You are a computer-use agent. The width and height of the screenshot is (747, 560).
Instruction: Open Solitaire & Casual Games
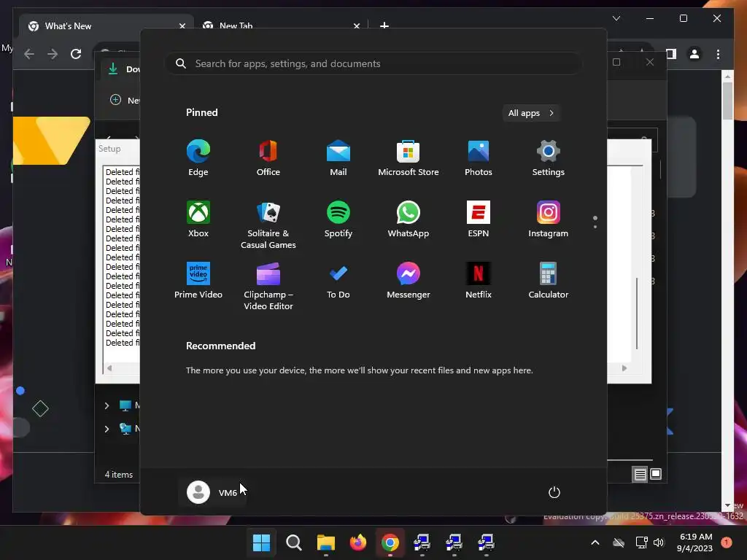(x=268, y=225)
